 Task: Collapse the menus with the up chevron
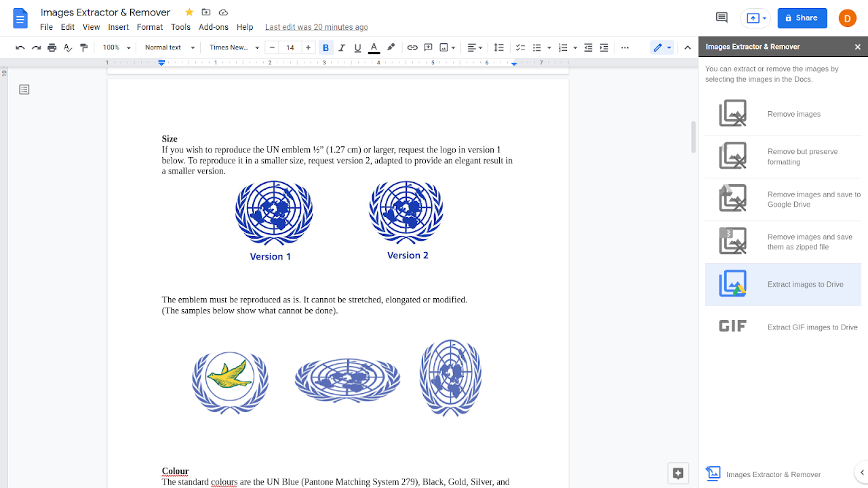(688, 47)
